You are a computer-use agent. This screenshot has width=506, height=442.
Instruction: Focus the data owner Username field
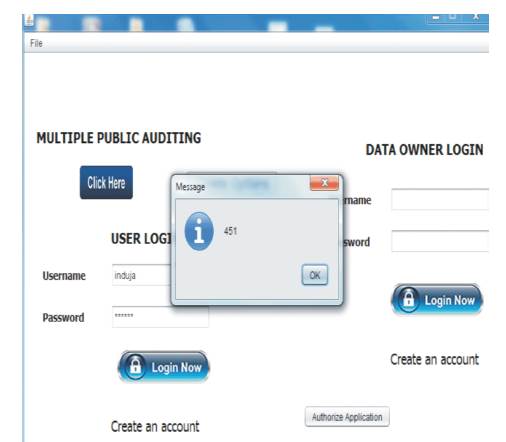[x=440, y=199]
